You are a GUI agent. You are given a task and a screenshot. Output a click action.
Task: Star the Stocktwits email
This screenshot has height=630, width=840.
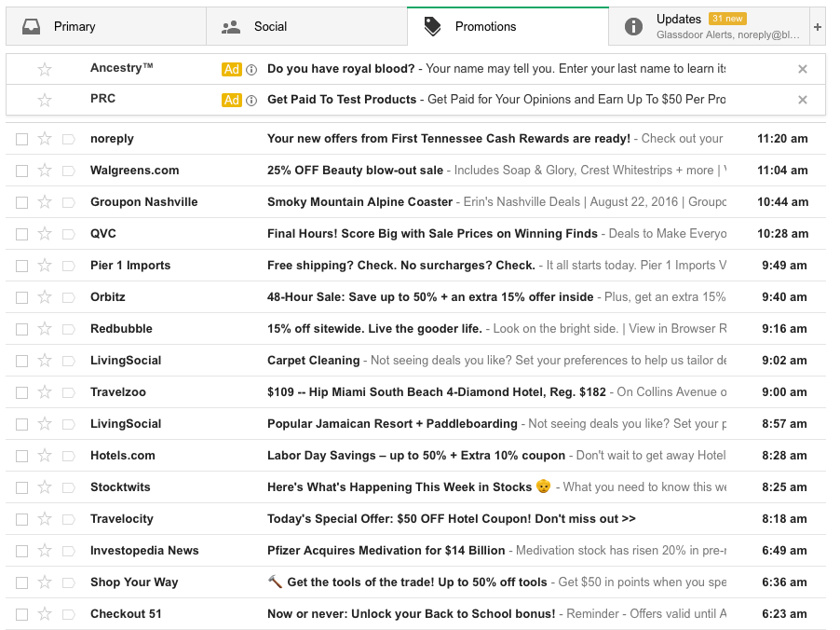pyautogui.click(x=45, y=486)
